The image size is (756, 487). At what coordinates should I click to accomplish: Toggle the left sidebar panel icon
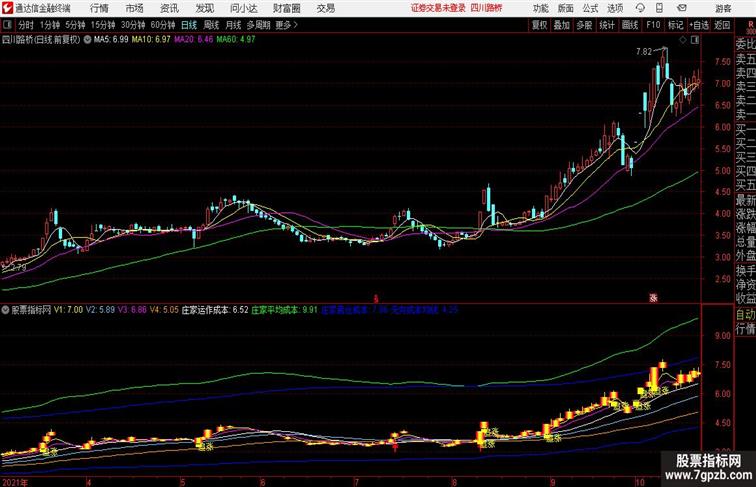coord(7,25)
